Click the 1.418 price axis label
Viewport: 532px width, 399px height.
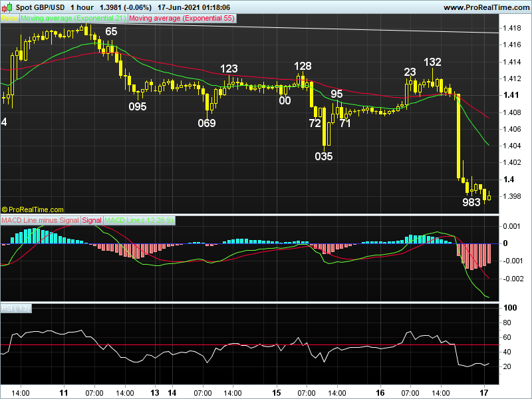tap(511, 28)
